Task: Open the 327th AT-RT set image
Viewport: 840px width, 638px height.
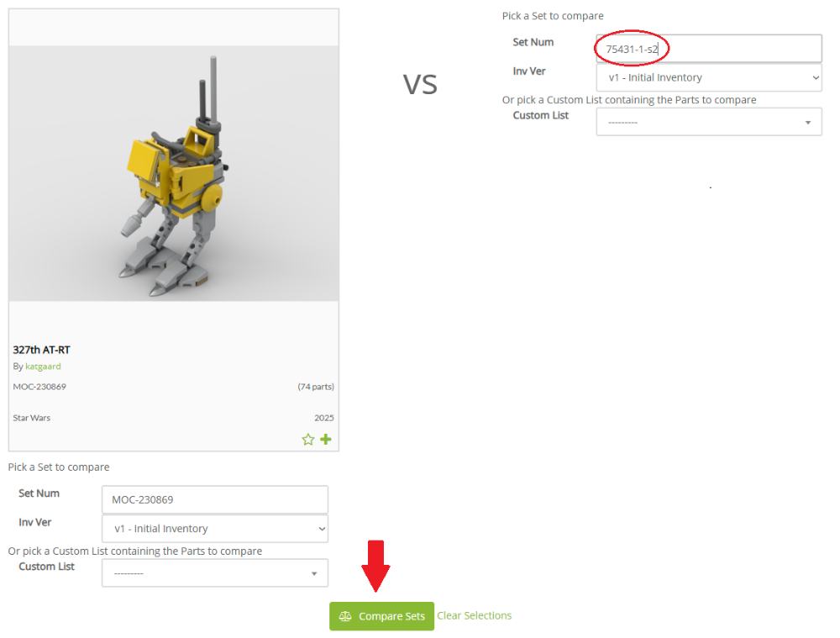Action: 174,172
